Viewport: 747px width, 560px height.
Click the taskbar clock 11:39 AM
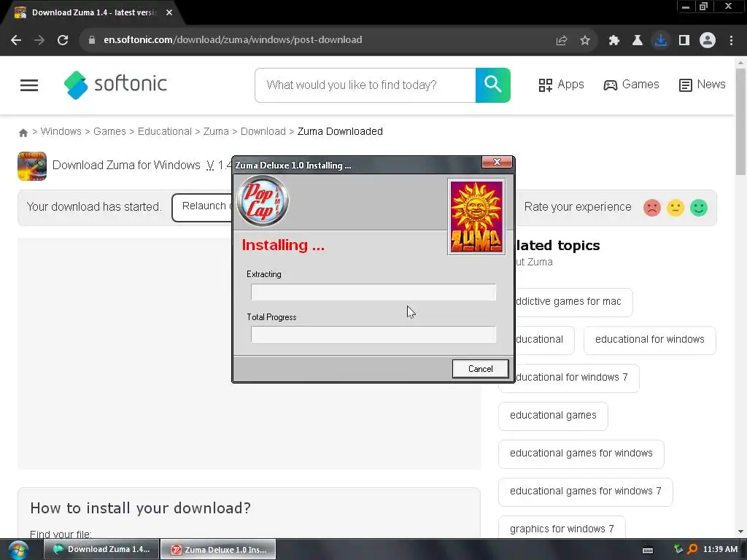(x=720, y=550)
